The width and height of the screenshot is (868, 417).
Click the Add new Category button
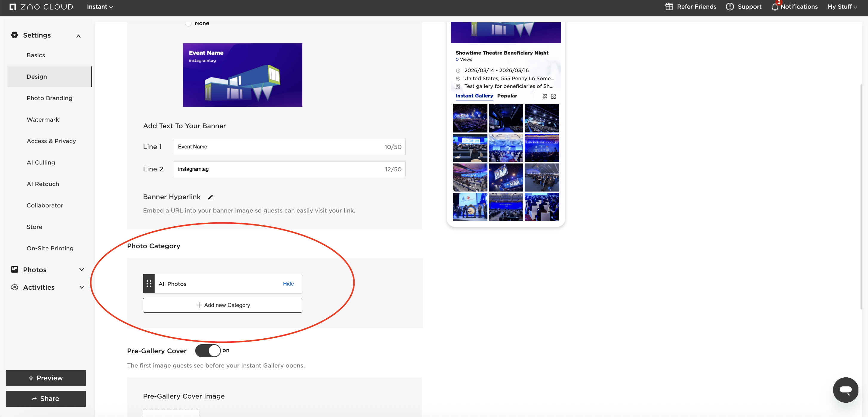(222, 305)
